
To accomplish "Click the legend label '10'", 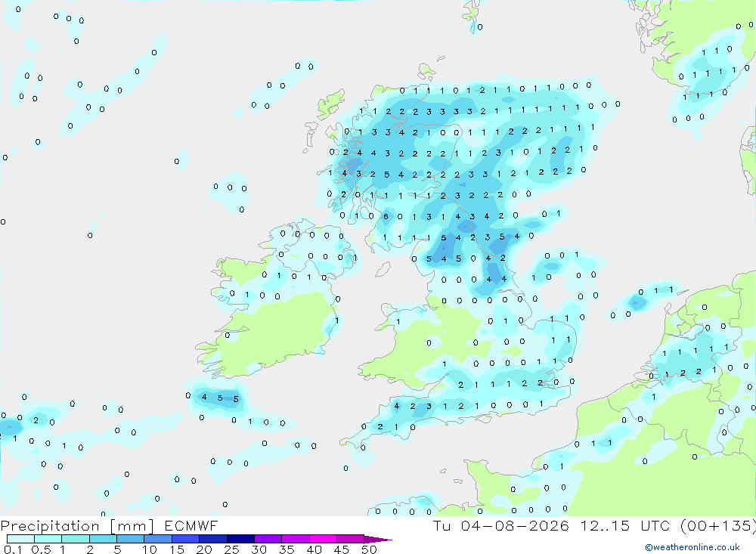I will 150,549.
